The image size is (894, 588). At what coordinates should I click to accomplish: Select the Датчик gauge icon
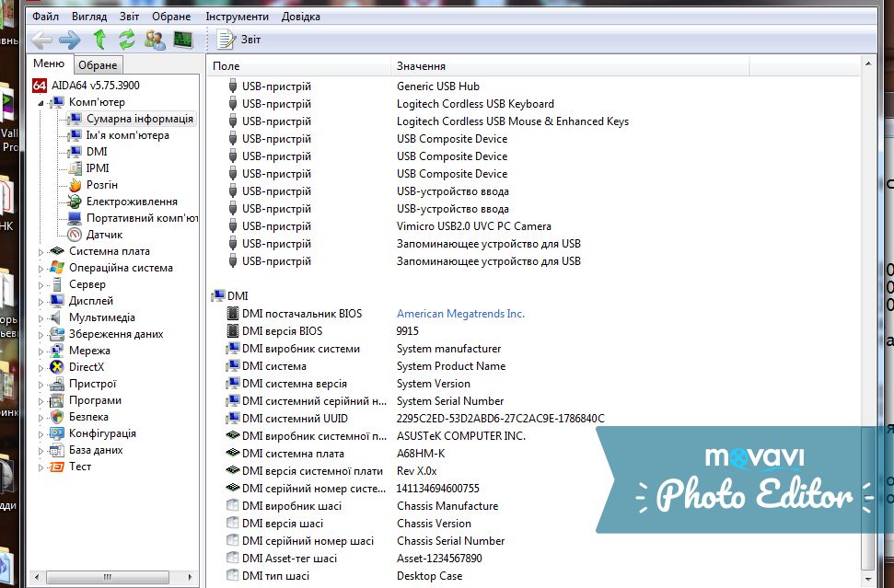click(x=75, y=234)
